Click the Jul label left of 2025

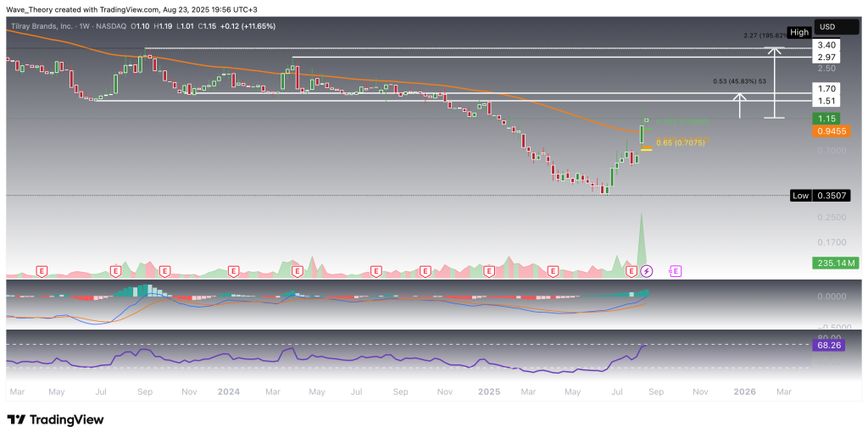tap(357, 391)
